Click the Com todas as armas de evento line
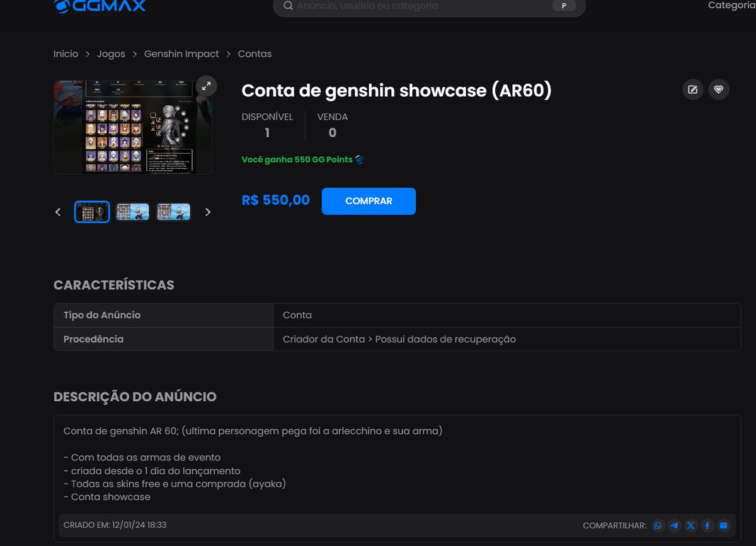 pyautogui.click(x=142, y=457)
